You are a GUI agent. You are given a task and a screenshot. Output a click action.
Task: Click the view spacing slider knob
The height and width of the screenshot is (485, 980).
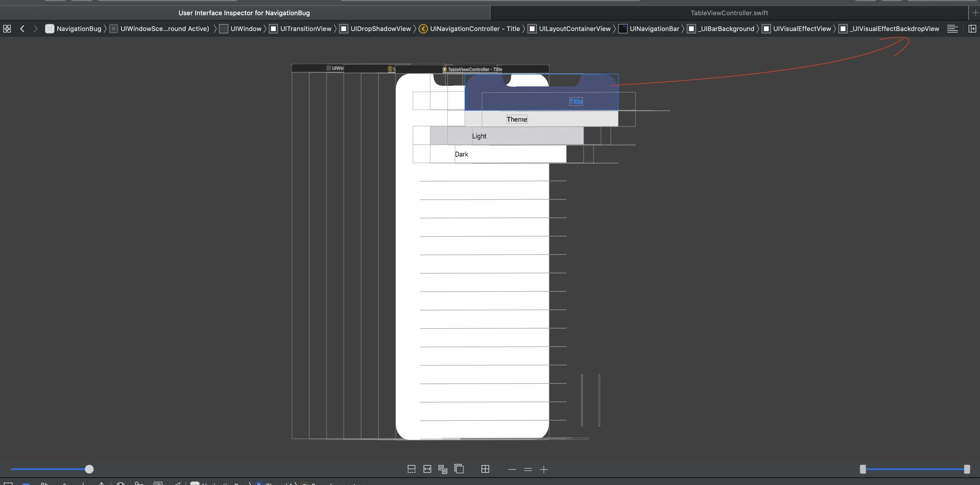(x=89, y=469)
